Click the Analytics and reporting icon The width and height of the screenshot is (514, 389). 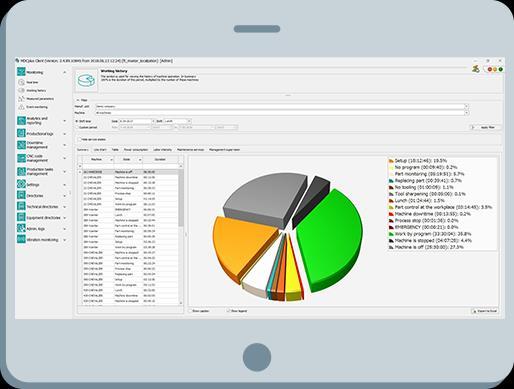[x=21, y=120]
